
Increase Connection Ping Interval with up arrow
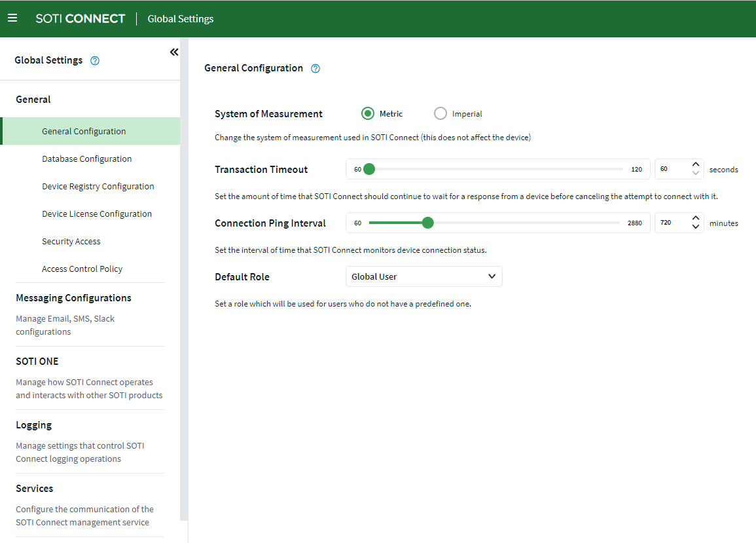pyautogui.click(x=695, y=218)
